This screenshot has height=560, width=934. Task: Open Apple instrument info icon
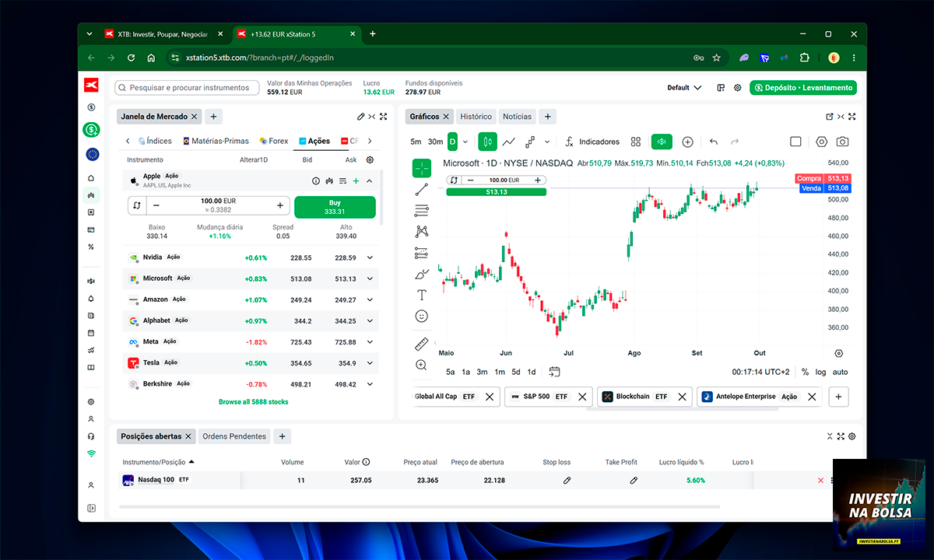316,180
